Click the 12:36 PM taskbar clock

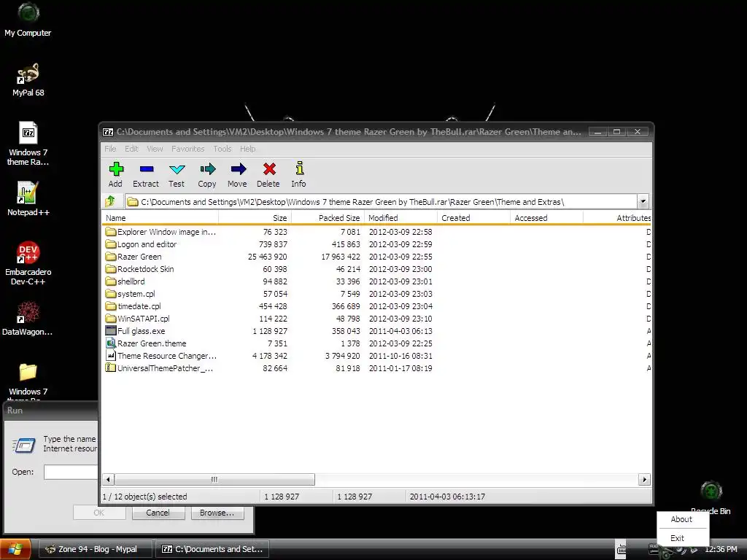point(721,550)
